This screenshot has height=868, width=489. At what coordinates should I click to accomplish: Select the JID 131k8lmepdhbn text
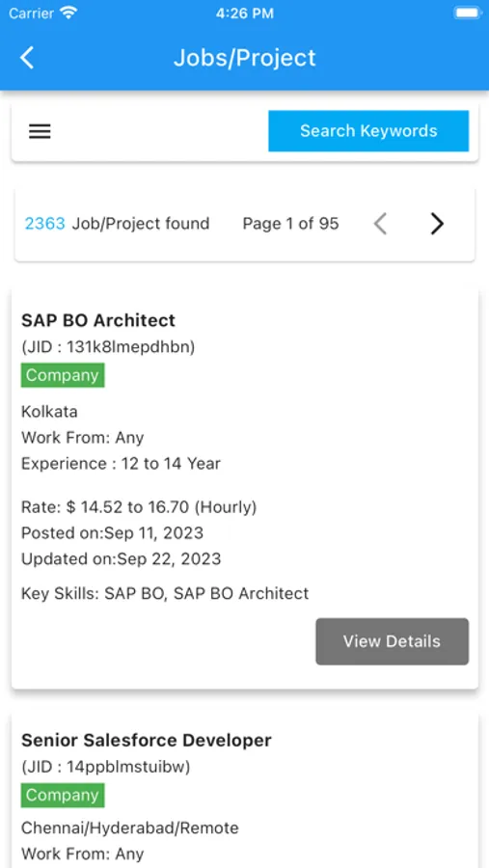point(108,347)
